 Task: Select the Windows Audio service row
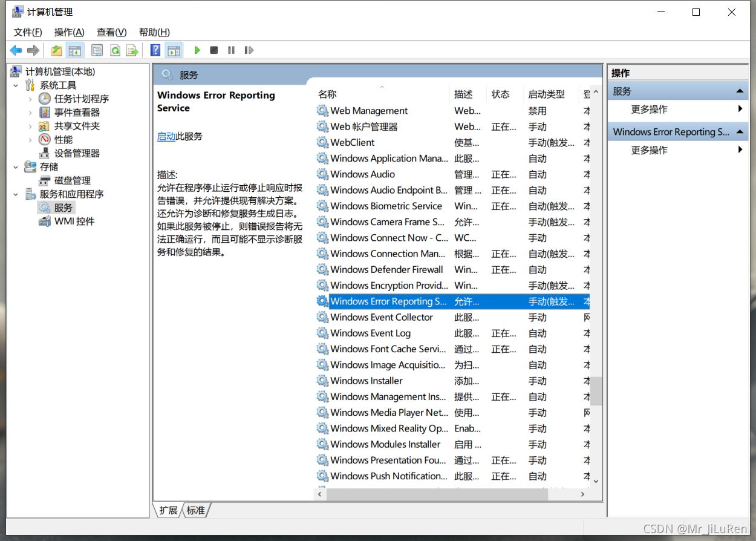click(452, 174)
